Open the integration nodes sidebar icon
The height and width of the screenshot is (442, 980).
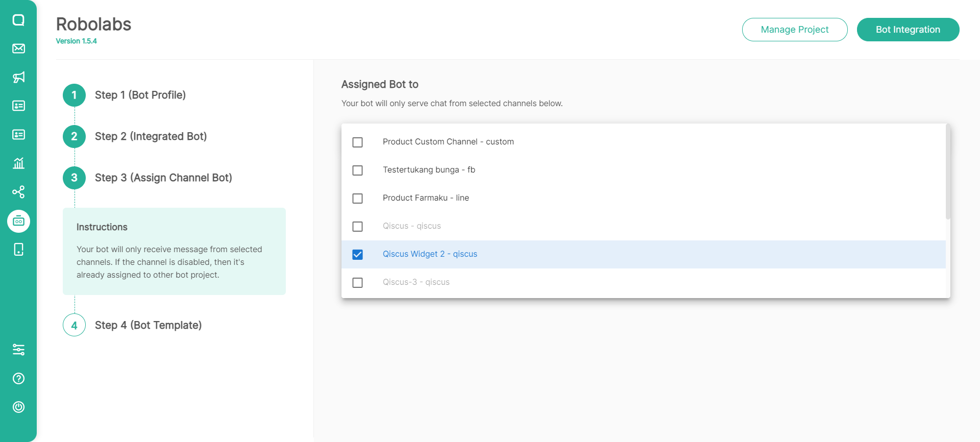coord(18,192)
